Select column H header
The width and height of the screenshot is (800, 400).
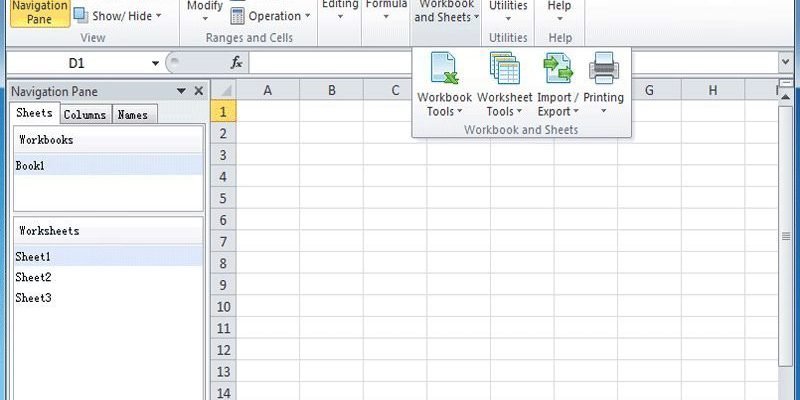tap(713, 90)
